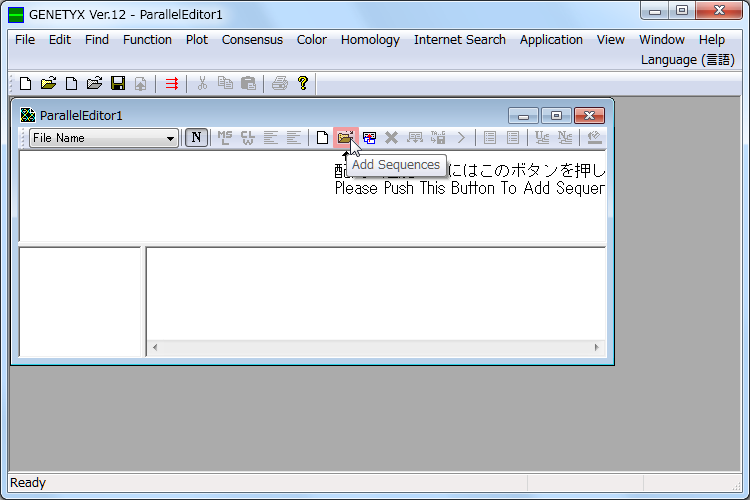Click the Copy icon in main toolbar
750x500 pixels.
tap(225, 84)
